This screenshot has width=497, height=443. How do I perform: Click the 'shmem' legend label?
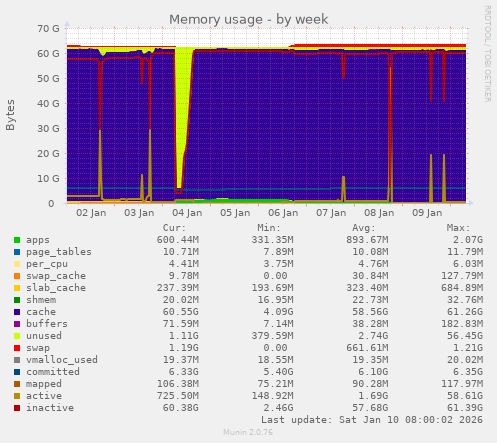coord(41,300)
